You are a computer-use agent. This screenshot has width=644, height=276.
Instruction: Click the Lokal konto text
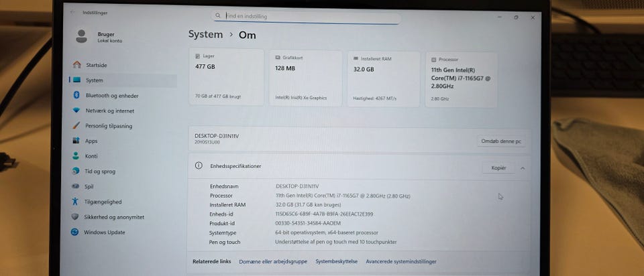(109, 41)
